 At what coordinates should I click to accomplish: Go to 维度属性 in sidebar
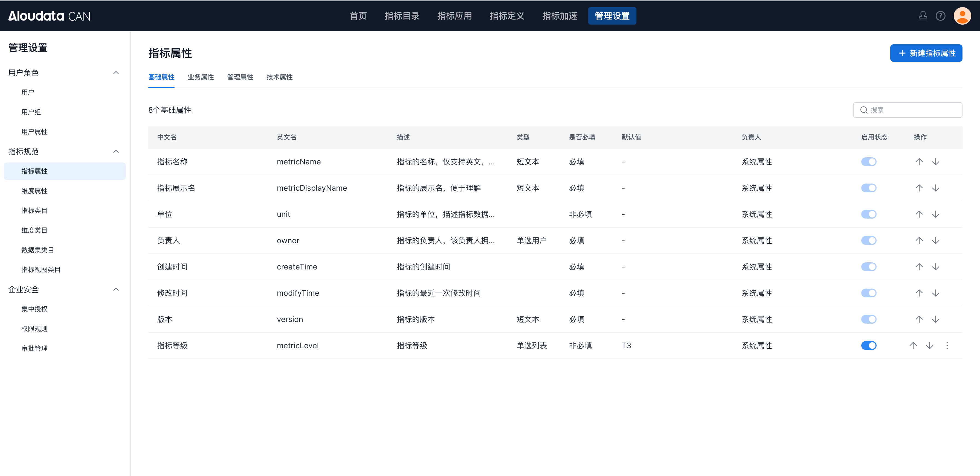coord(34,191)
